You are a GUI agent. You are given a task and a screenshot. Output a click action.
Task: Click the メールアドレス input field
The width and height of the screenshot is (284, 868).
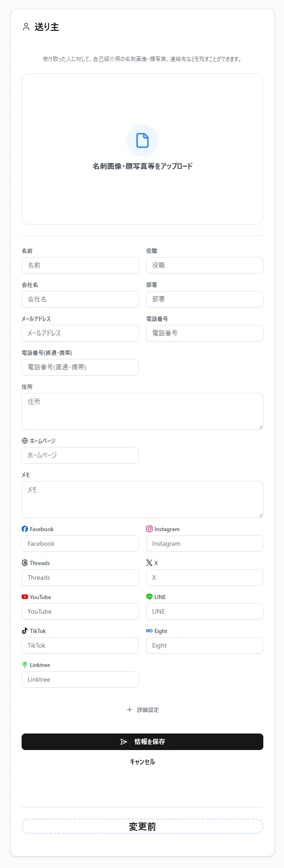pyautogui.click(x=80, y=333)
